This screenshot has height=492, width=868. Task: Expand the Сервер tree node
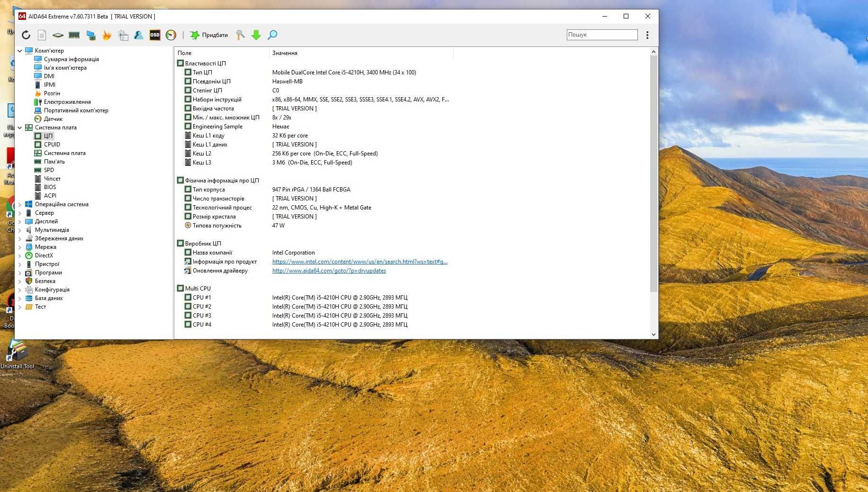(20, 213)
